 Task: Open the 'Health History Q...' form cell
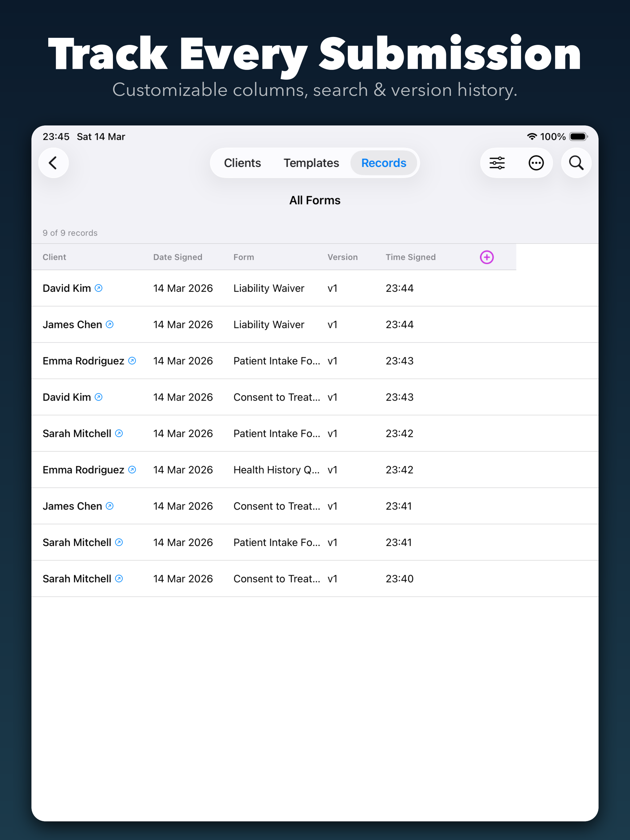click(276, 470)
